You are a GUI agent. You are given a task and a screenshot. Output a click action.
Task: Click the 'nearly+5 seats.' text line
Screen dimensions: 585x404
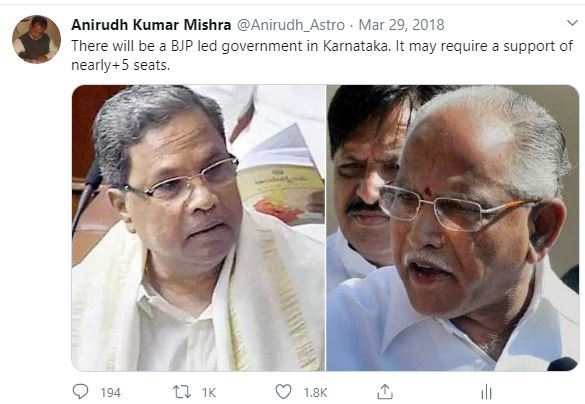pyautogui.click(x=121, y=65)
